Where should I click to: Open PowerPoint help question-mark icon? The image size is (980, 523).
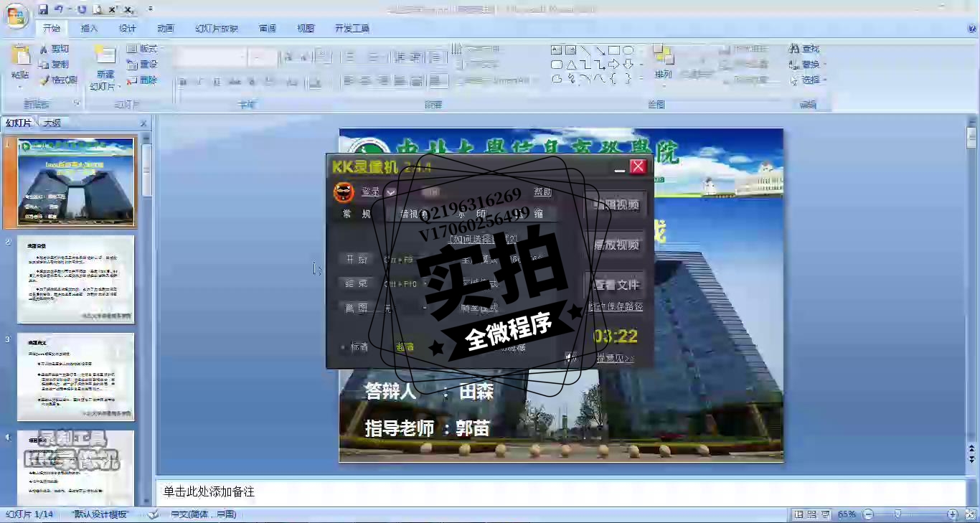point(972,29)
